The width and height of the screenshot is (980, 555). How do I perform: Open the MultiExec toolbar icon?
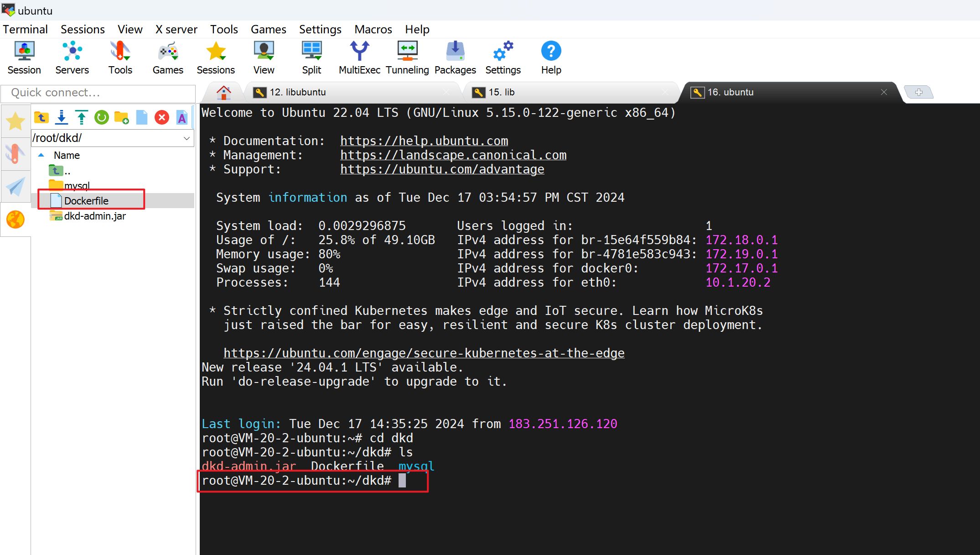point(359,58)
